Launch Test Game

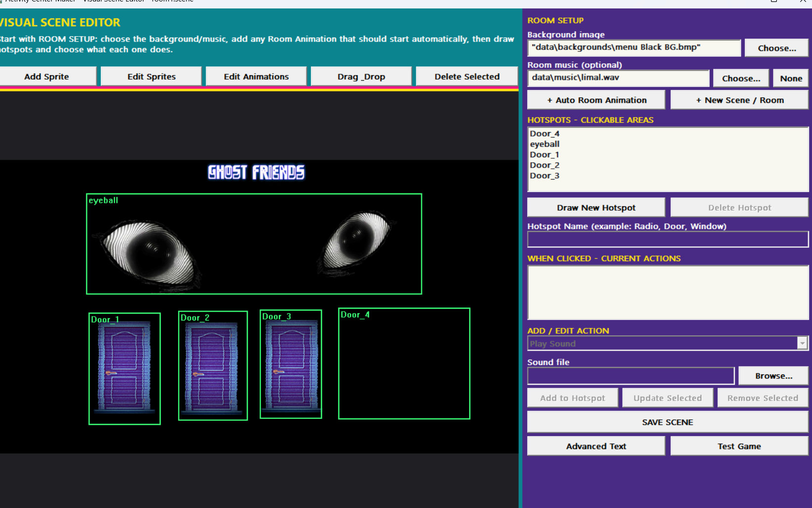click(739, 446)
